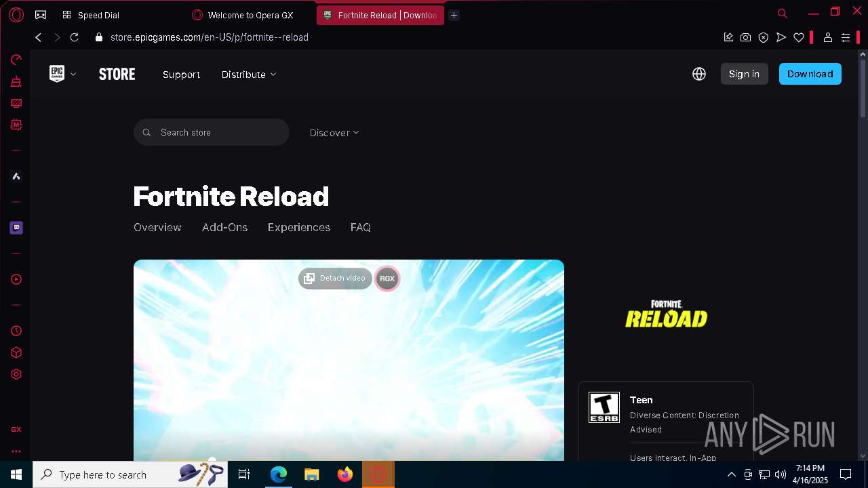Open Aria AI icon in sidebar
This screenshot has width=868, height=488.
click(x=16, y=176)
